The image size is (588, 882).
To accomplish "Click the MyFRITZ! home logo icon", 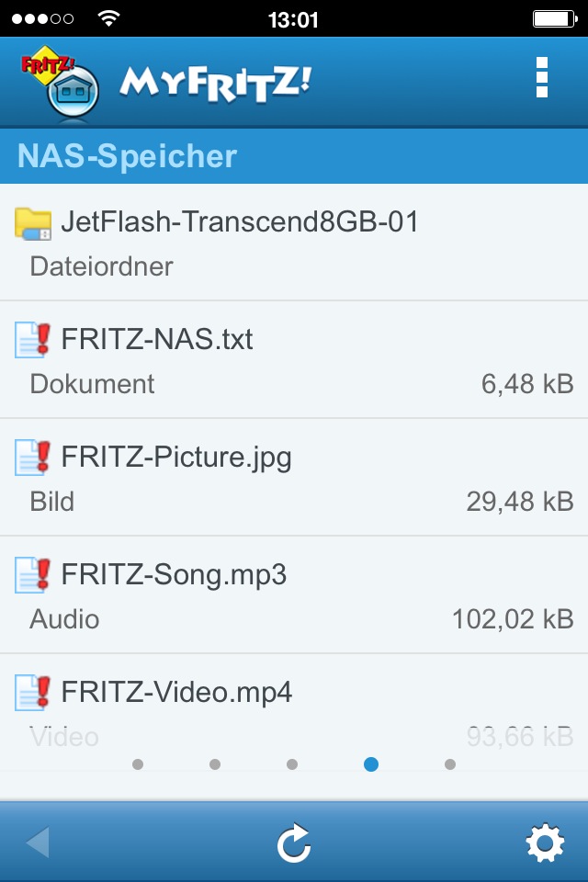I will click(59, 84).
